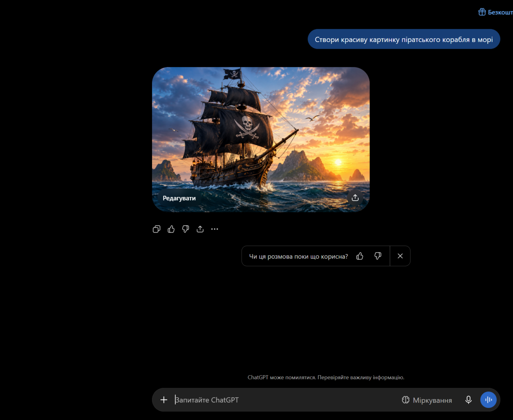Viewport: 513px width, 420px height.
Task: Launch voice mode with the blue waveform button
Action: point(488,400)
